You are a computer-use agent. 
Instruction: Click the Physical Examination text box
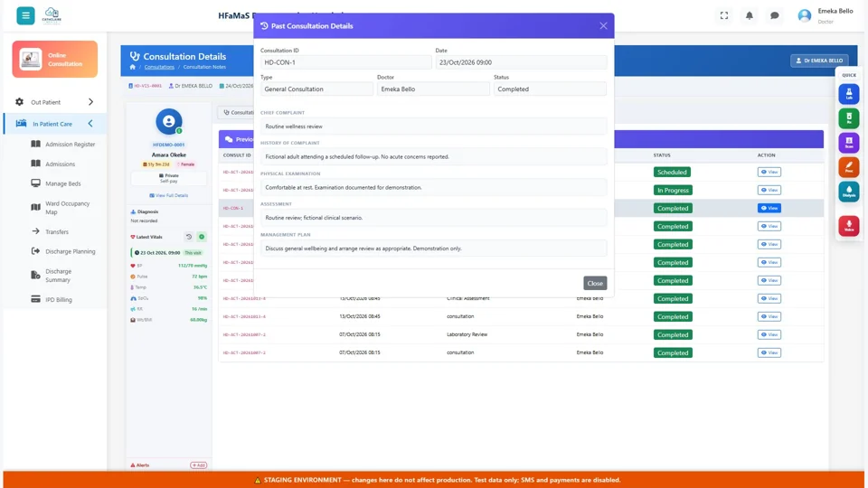[x=433, y=188]
